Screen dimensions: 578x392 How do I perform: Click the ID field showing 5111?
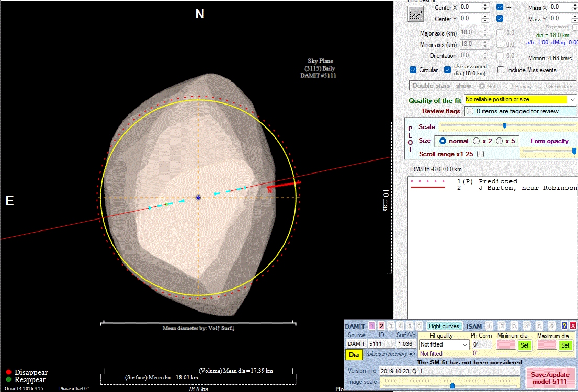(x=381, y=344)
